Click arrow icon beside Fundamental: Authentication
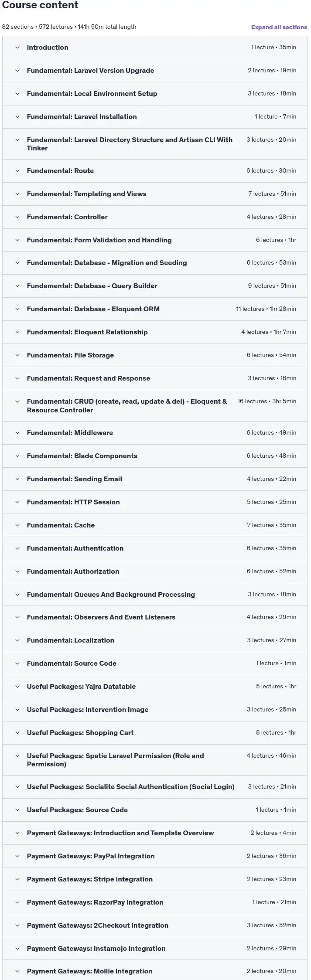311x980 pixels. [x=17, y=548]
